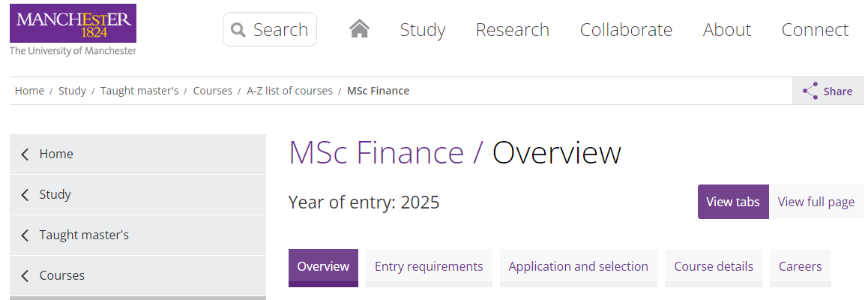Click the chevron next to Taught master's
The image size is (868, 300).
25,235
